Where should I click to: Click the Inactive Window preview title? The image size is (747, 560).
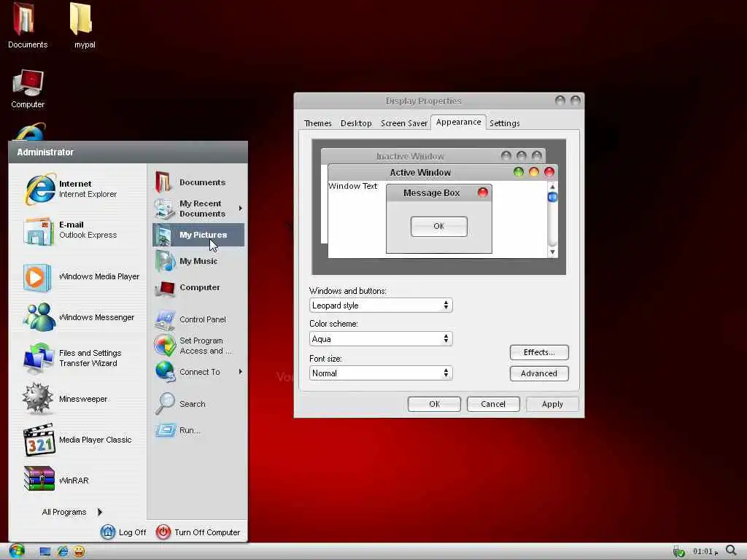click(410, 156)
